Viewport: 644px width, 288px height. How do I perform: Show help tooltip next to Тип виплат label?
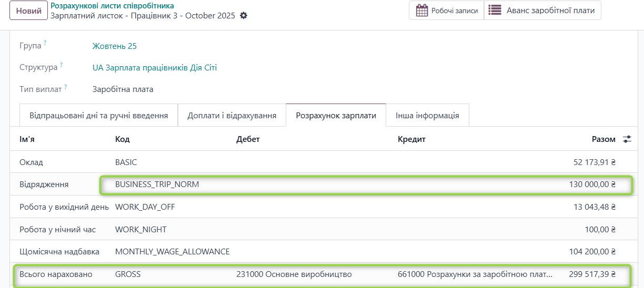pos(65,87)
